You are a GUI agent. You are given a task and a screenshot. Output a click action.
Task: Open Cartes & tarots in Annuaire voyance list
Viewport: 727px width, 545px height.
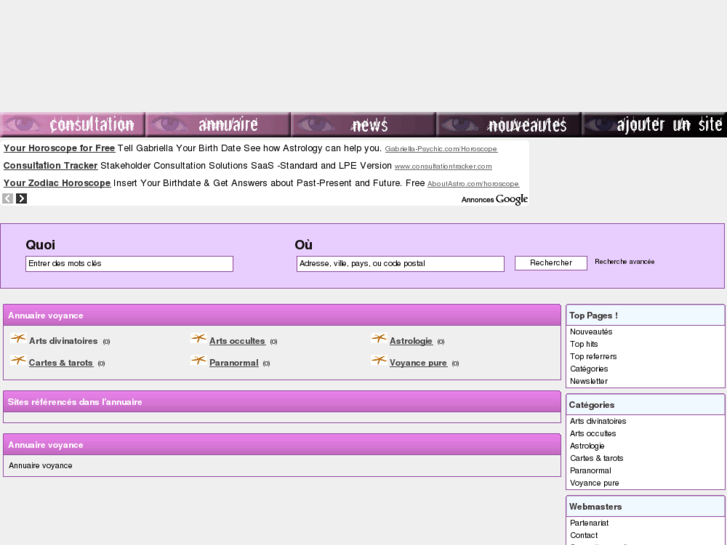(x=61, y=363)
